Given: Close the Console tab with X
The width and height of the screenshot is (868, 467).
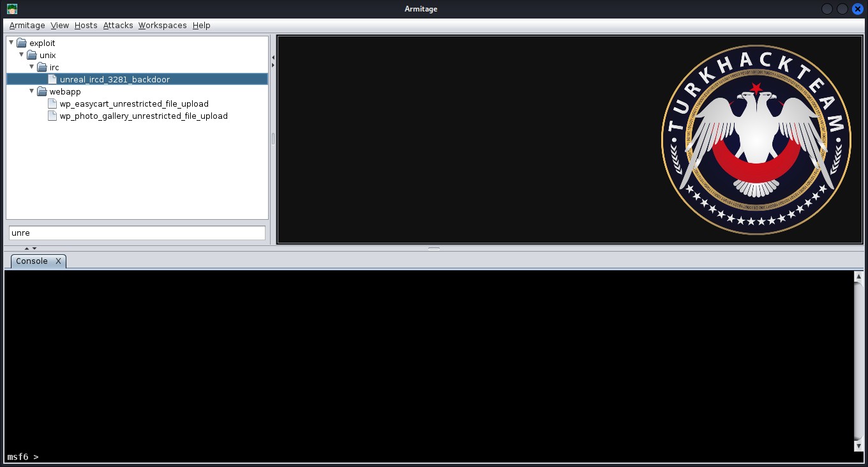Looking at the screenshot, I should point(58,261).
